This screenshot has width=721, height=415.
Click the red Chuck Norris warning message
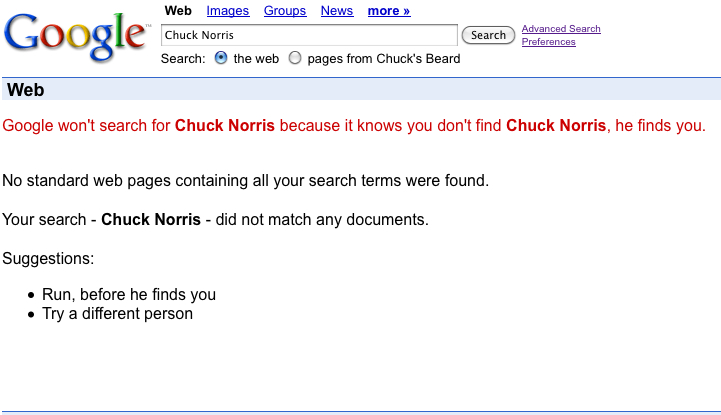(x=354, y=125)
